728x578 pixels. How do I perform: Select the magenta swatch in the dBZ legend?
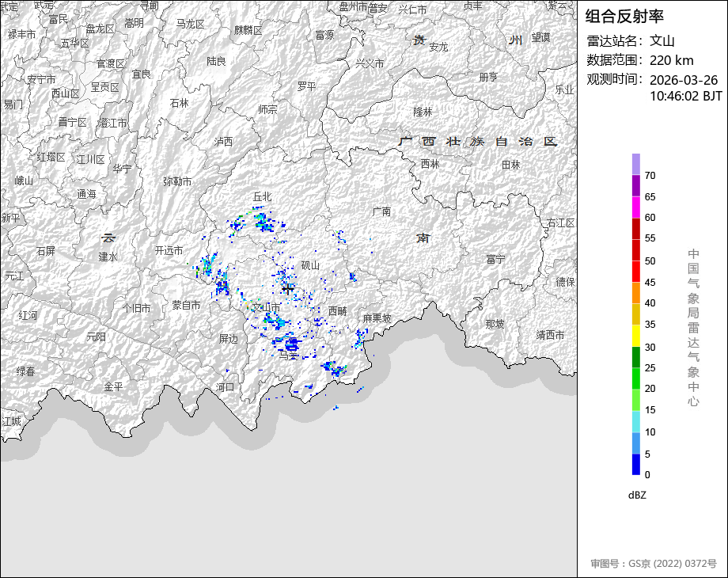[x=636, y=207]
